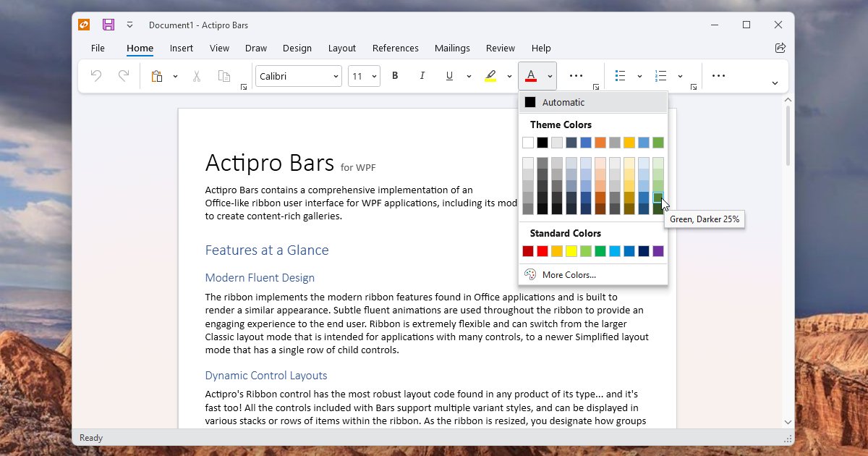
Task: Pick the gold theme color swatch
Action: point(629,143)
